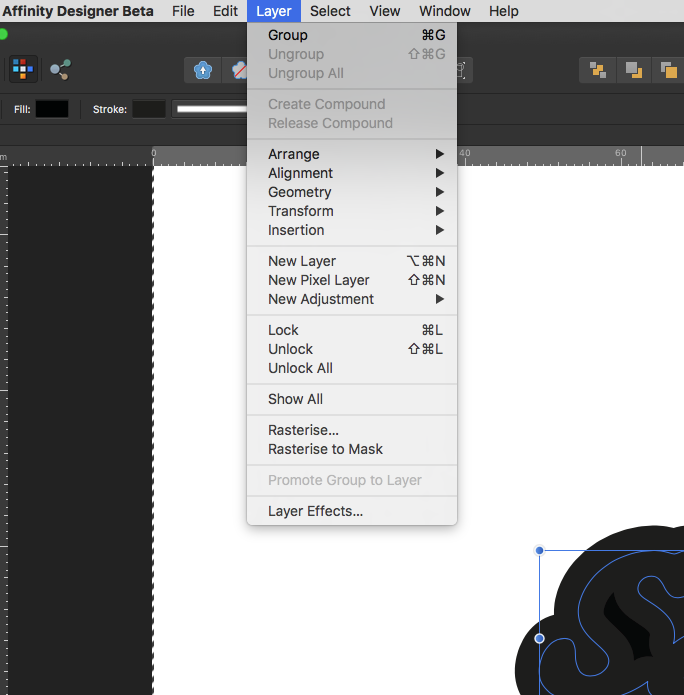Click the Add boolean operation icon

(598, 70)
